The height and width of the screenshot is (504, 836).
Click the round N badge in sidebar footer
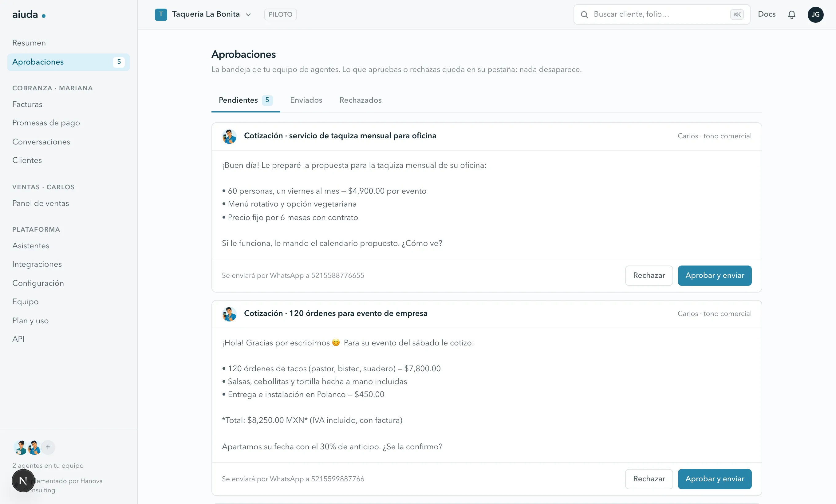[x=23, y=481]
